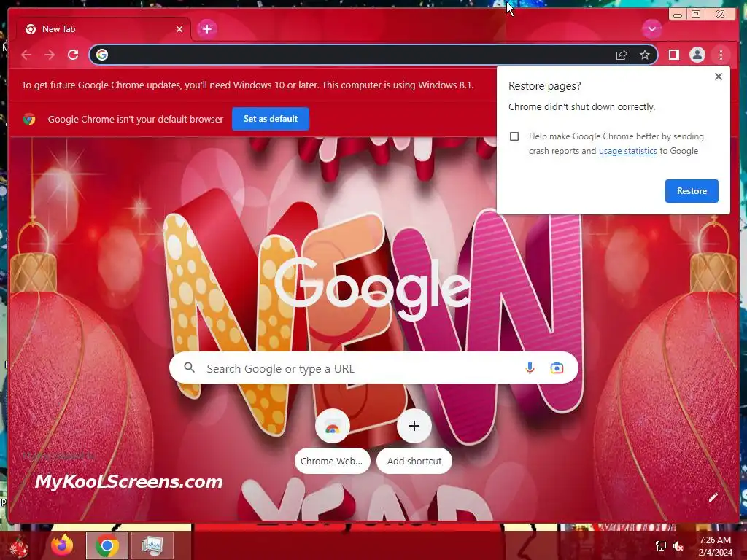
Task: Click the Add shortcut plus icon
Action: tap(414, 426)
